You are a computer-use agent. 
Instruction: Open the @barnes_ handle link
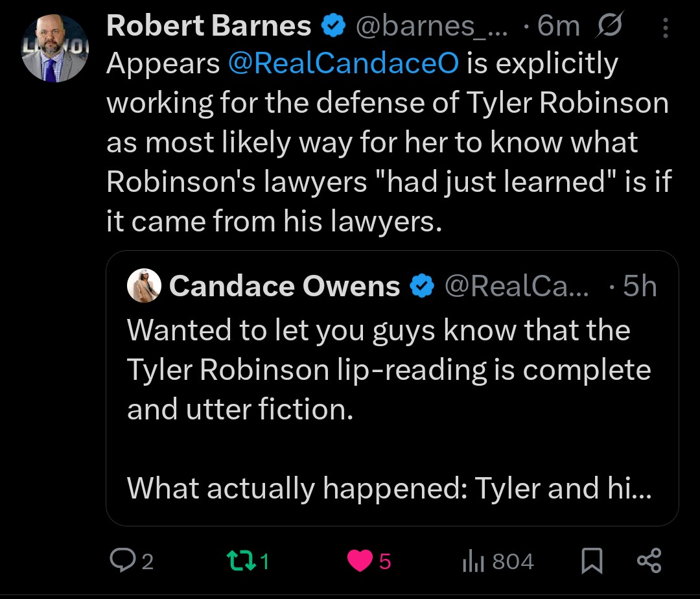432,26
